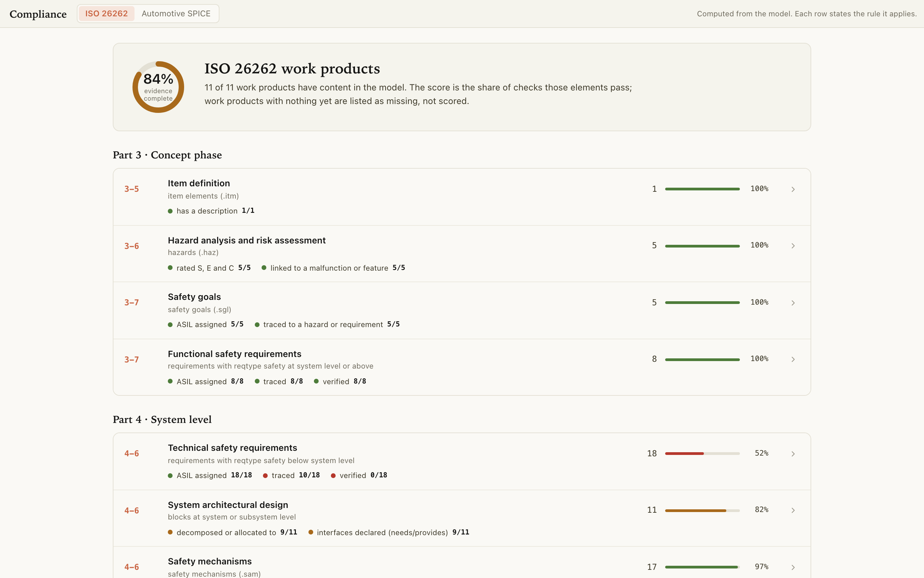
Task: Click the green dot beside 'rated S, E and C'
Action: tap(170, 268)
